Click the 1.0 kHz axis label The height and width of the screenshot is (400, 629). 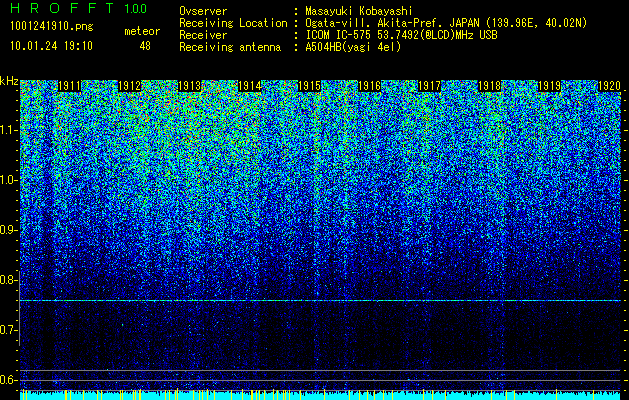pos(8,180)
